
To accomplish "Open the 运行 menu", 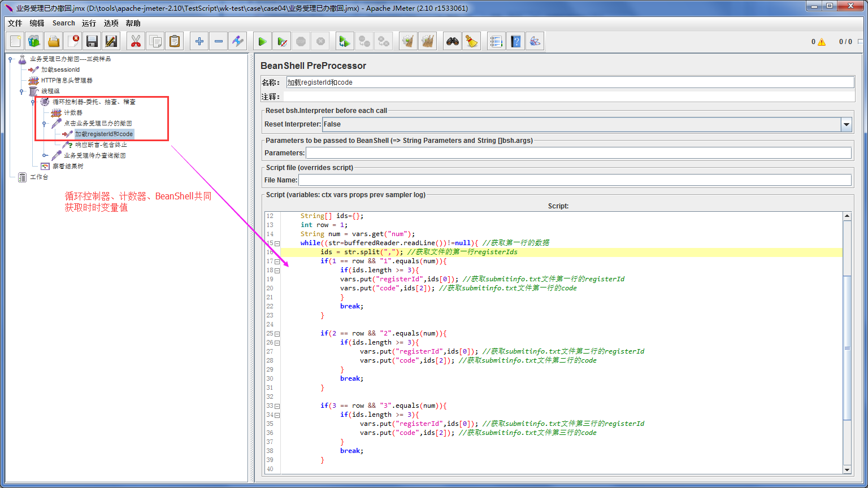I will 89,23.
